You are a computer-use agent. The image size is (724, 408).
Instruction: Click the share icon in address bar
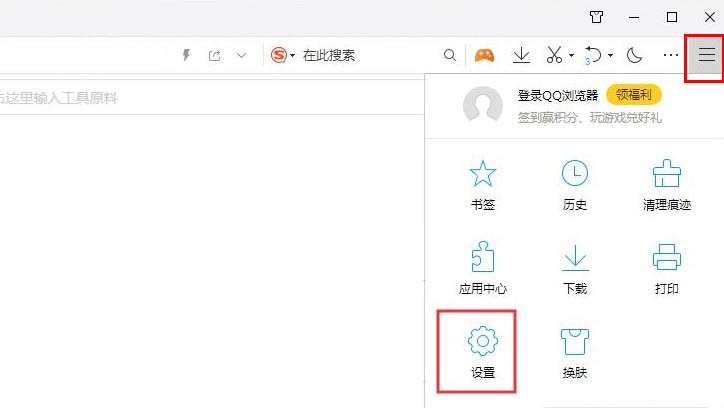point(214,56)
